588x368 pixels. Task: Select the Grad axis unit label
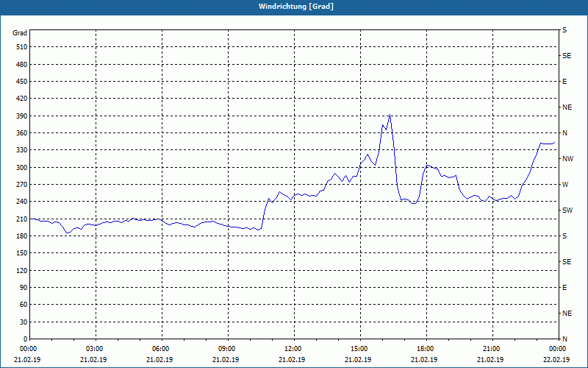coord(20,33)
